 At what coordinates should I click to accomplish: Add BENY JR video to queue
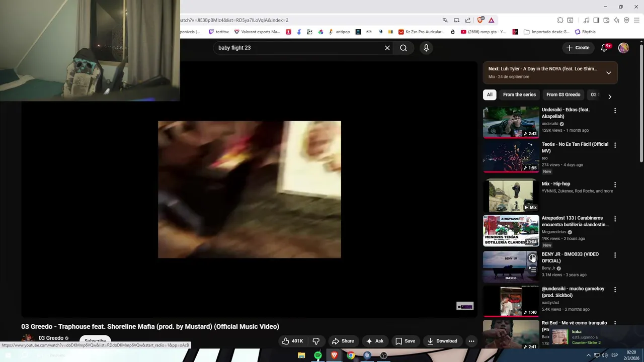[x=532, y=269]
